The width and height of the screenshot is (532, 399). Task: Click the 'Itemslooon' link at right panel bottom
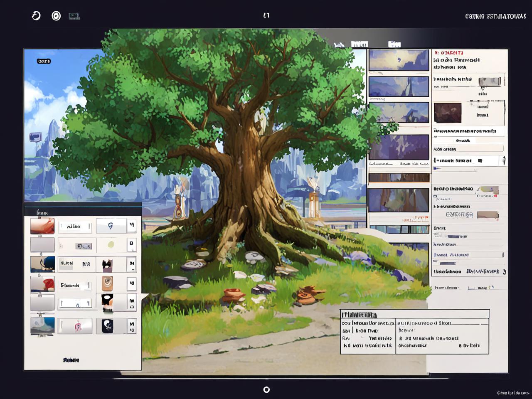pos(446,288)
